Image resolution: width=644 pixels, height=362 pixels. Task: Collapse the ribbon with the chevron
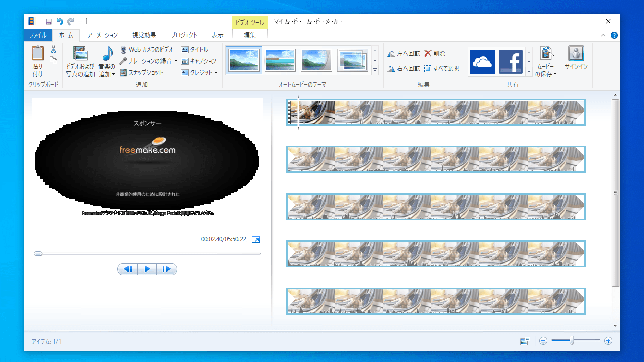pyautogui.click(x=603, y=35)
